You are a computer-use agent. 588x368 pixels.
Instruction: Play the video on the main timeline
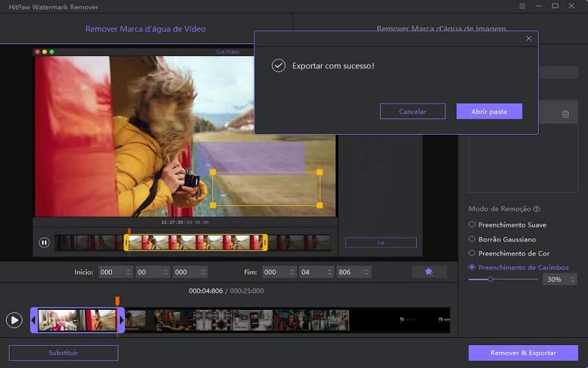pyautogui.click(x=14, y=320)
